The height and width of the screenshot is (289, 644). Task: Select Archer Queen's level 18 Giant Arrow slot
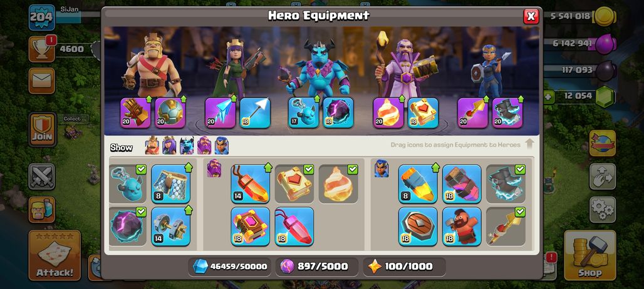tap(255, 113)
